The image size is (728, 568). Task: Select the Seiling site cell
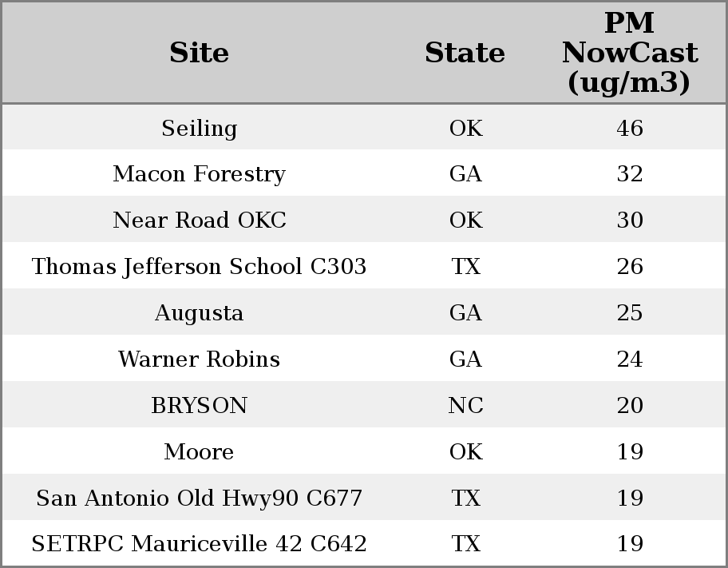point(199,129)
